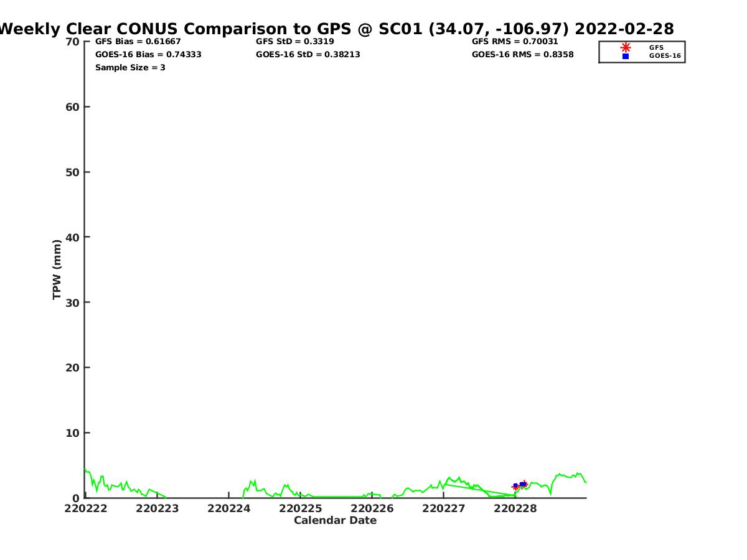Viewport: 747px width, 560px height.
Task: Click the GOES-16 StD value text
Action: [x=308, y=55]
